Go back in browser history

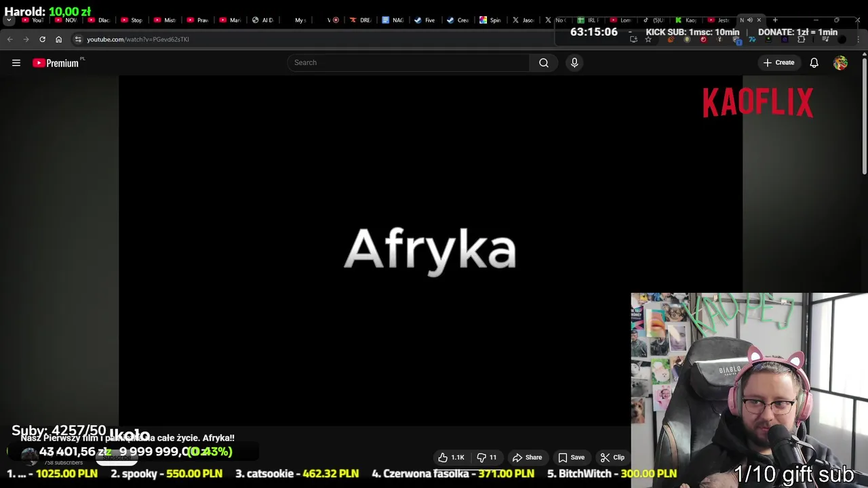[x=9, y=39]
